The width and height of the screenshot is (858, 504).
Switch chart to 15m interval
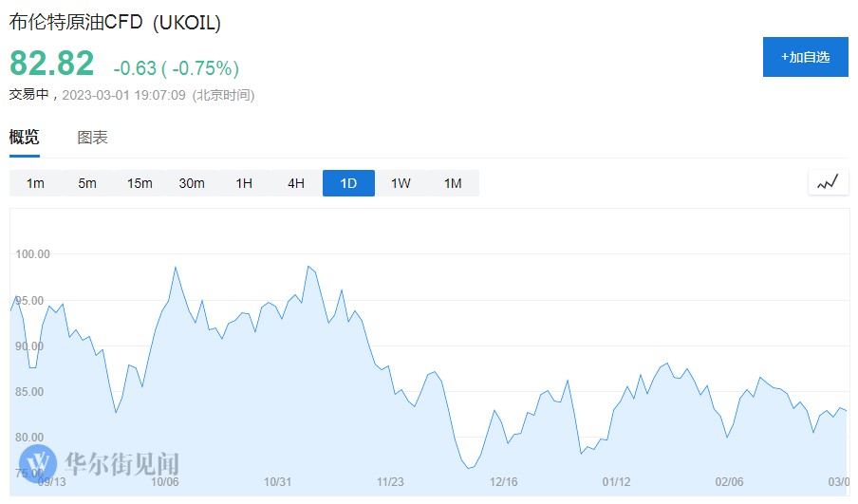point(140,183)
